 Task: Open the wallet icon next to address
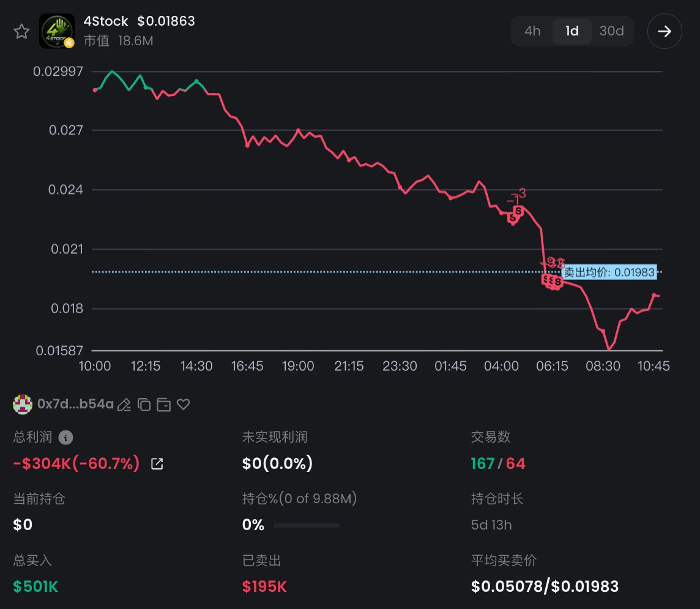pos(163,405)
